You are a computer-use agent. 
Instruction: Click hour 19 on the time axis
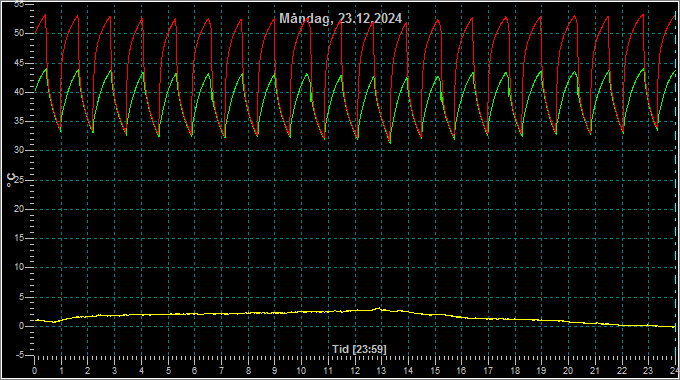(542, 371)
